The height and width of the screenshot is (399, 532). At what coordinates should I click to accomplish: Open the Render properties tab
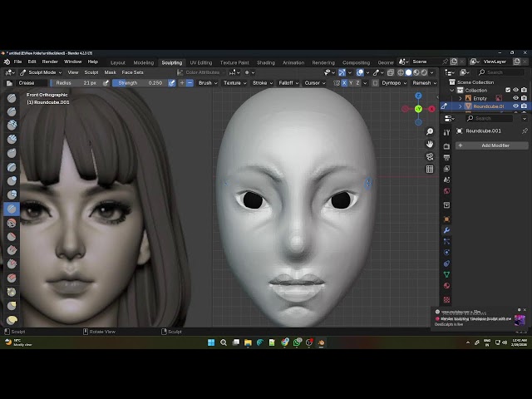(x=446, y=146)
